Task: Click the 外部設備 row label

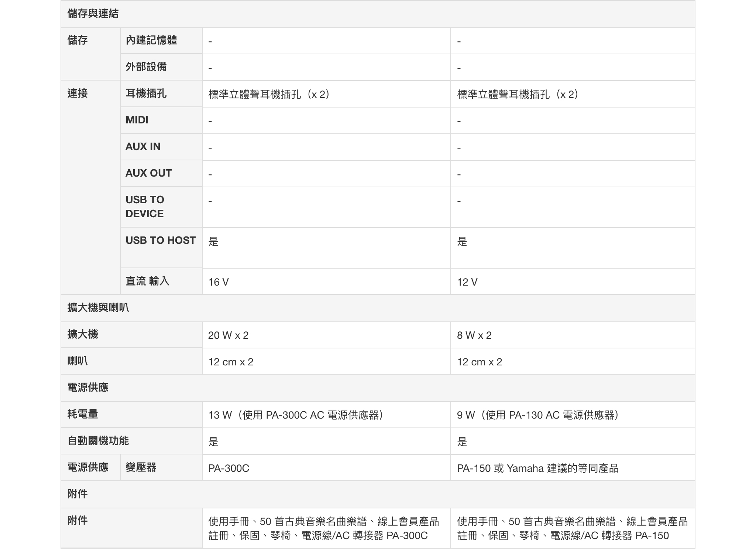Action: pyautogui.click(x=146, y=67)
